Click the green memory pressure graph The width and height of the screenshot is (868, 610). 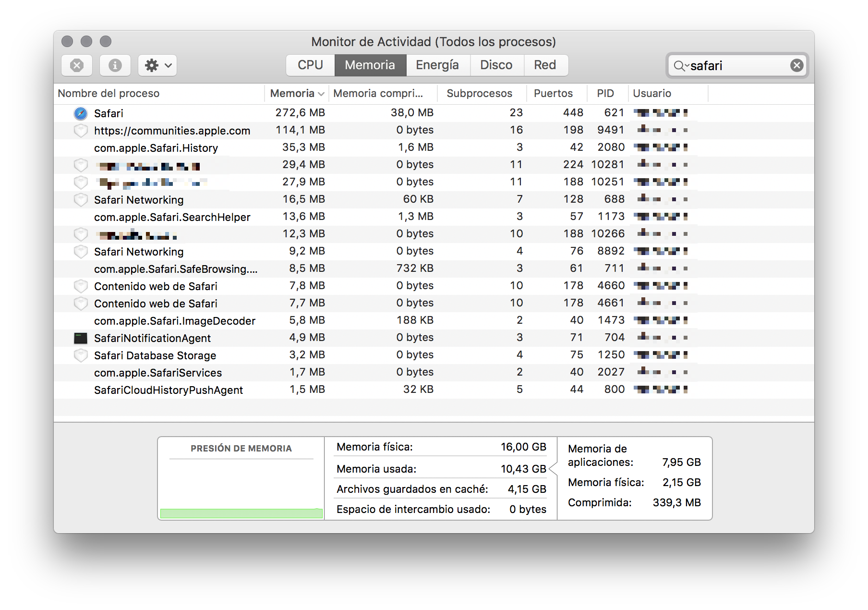tap(241, 513)
